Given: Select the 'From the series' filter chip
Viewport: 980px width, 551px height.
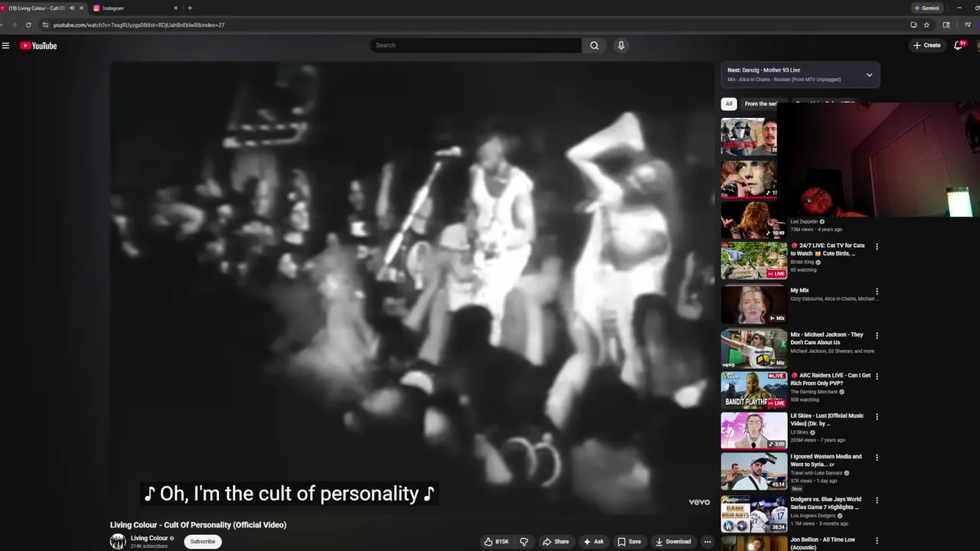Looking at the screenshot, I should pos(759,104).
